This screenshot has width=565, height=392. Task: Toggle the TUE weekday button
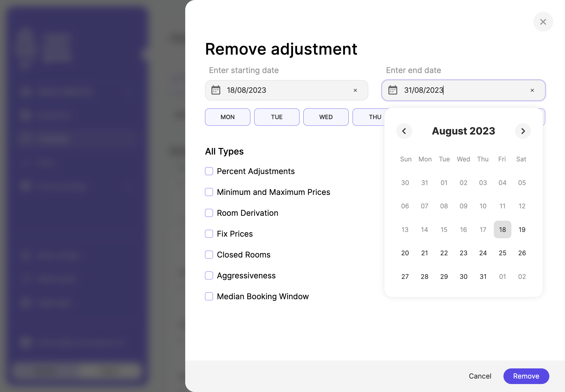[x=277, y=117]
